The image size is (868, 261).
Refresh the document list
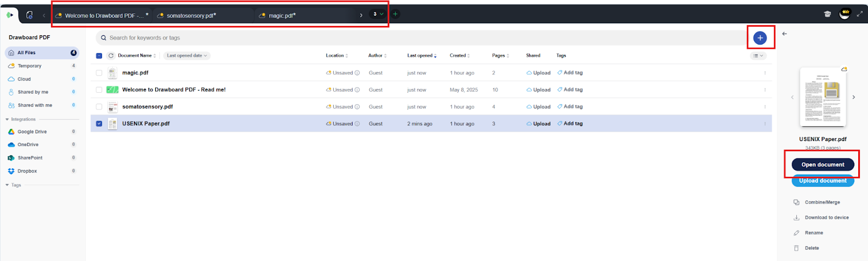pos(111,55)
